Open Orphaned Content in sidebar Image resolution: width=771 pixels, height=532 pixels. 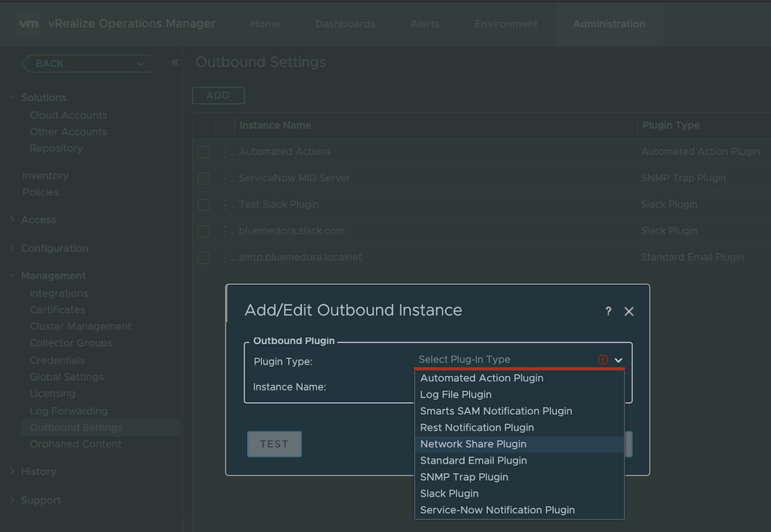point(76,444)
